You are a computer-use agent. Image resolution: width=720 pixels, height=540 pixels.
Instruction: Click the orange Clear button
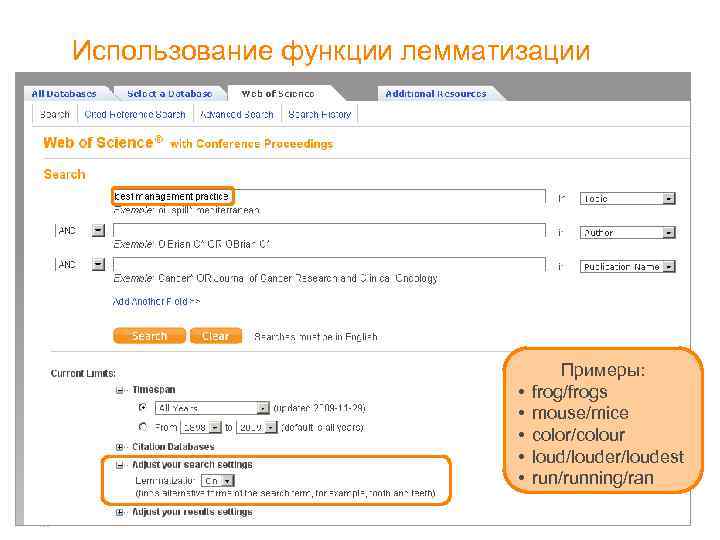pos(215,336)
